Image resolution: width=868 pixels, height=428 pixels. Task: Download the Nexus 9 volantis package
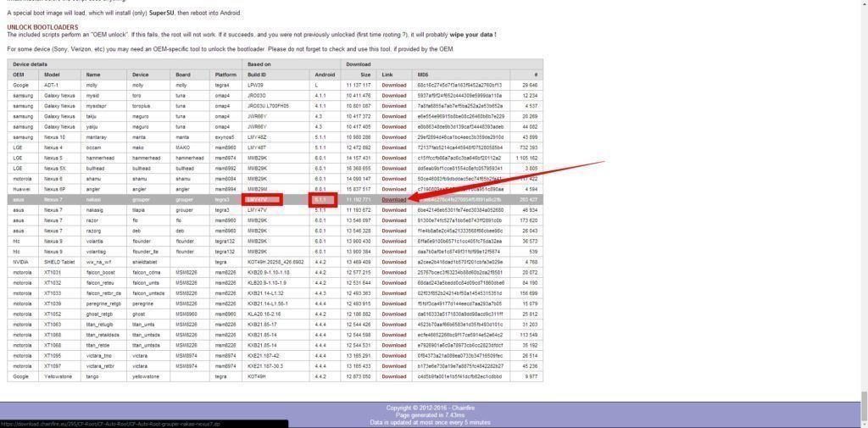(x=393, y=242)
